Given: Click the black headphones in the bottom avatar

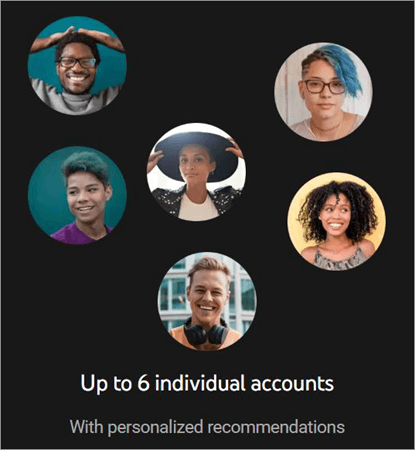Looking at the screenshot, I should [207, 332].
